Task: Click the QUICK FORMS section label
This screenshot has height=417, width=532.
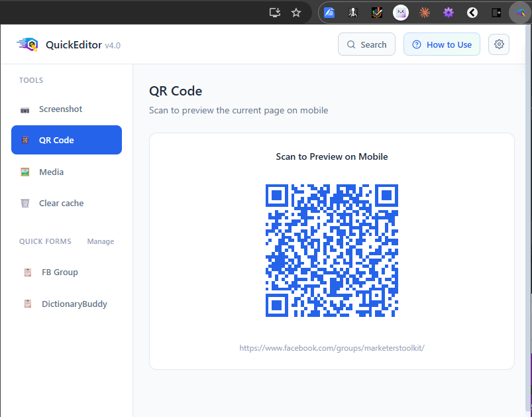Action: (x=45, y=241)
